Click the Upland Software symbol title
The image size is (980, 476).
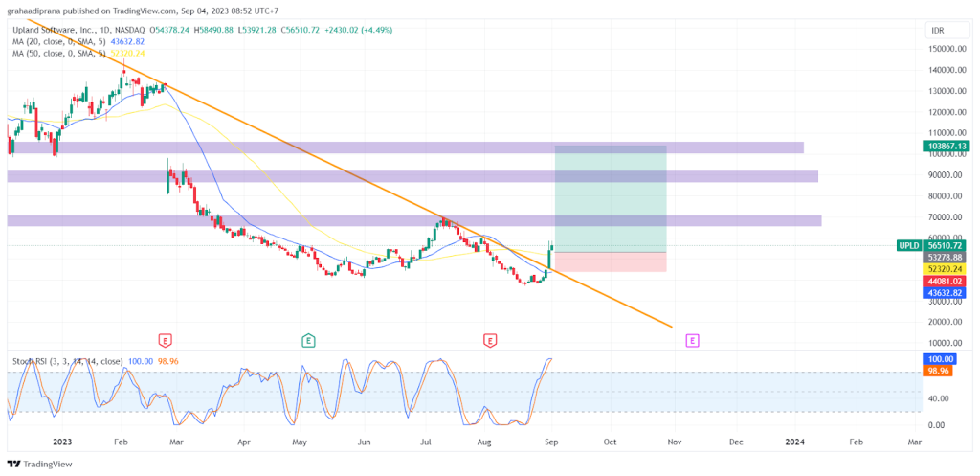pyautogui.click(x=78, y=30)
